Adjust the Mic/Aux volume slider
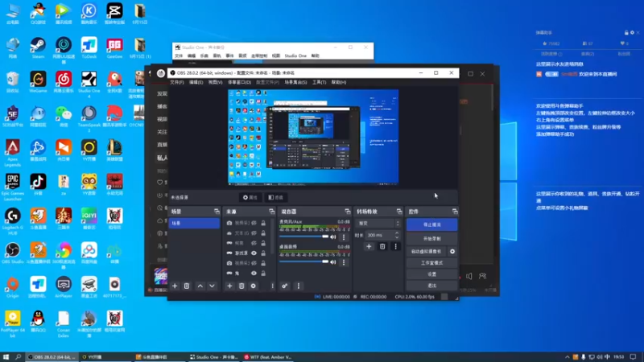644x362 pixels. 304,237
